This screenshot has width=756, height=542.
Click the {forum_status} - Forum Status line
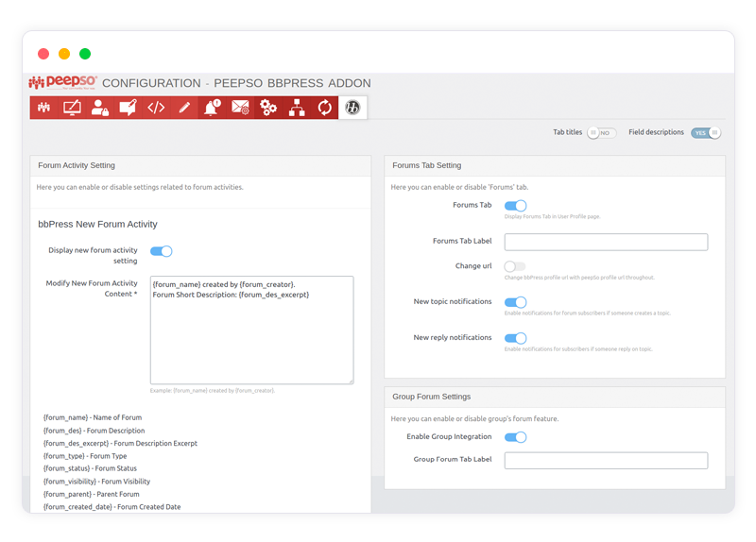tap(90, 468)
